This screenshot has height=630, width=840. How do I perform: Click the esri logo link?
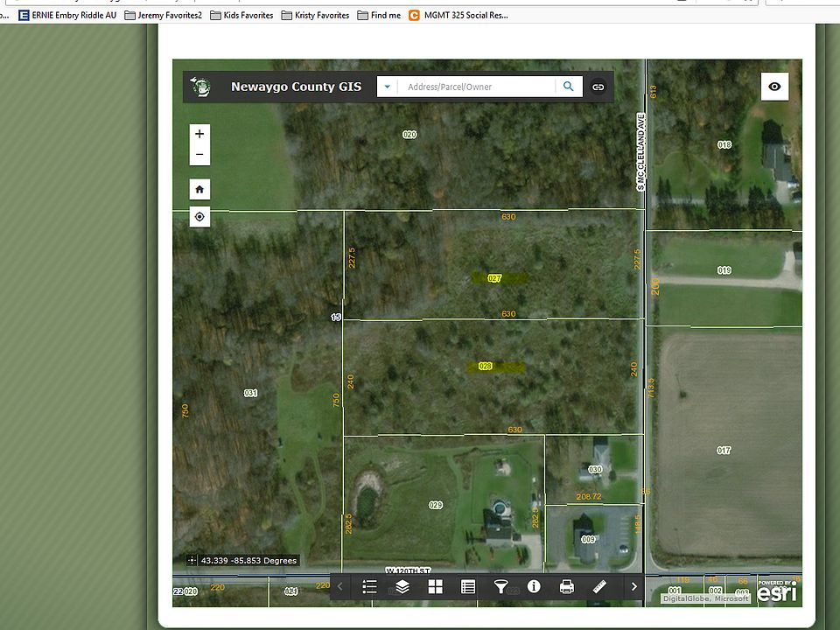[x=777, y=591]
